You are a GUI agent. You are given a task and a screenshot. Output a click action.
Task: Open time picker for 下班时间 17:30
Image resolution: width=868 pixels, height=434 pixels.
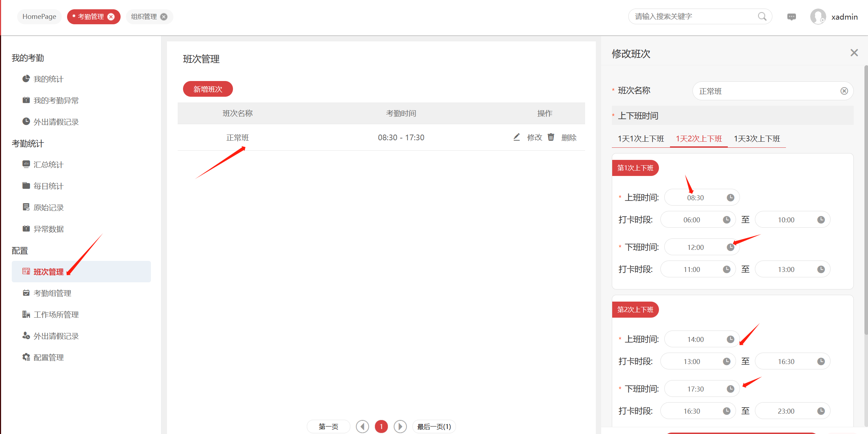pyautogui.click(x=730, y=389)
